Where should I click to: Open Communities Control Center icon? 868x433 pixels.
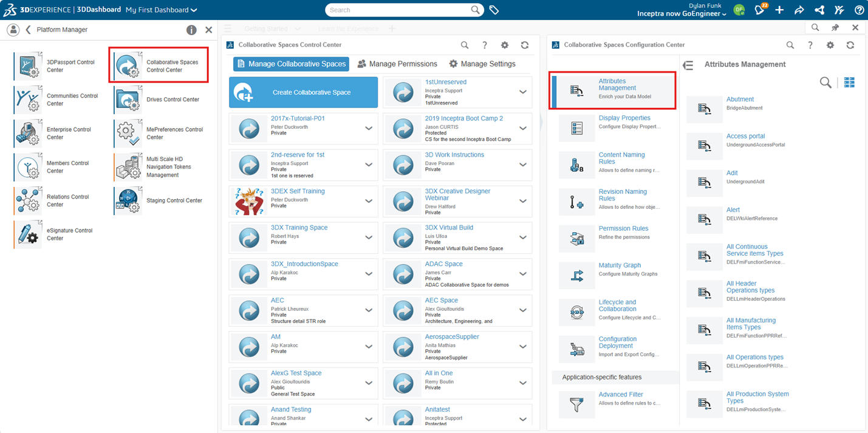[28, 100]
